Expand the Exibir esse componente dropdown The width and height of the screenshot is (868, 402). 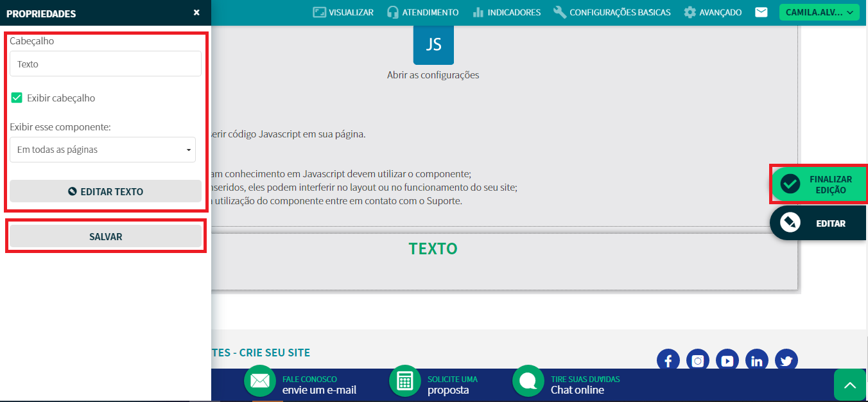pyautogui.click(x=103, y=150)
